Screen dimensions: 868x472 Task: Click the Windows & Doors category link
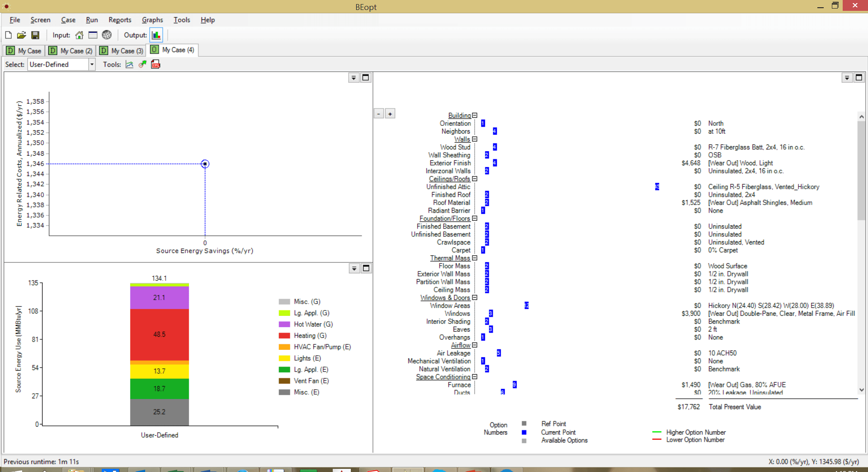point(445,298)
